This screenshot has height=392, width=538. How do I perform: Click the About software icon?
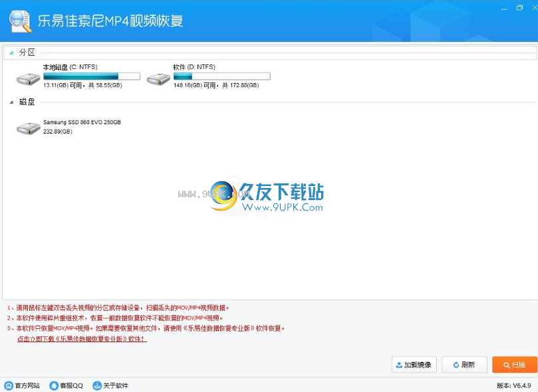(97, 385)
